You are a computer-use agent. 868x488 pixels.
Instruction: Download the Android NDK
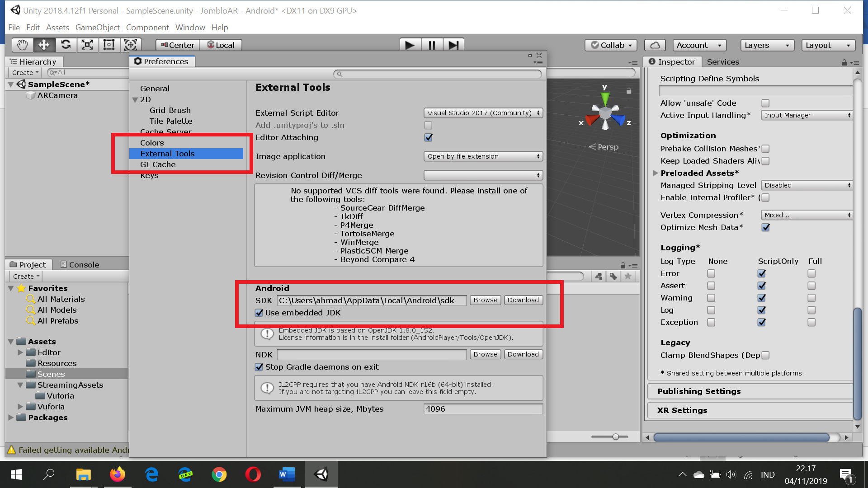523,354
